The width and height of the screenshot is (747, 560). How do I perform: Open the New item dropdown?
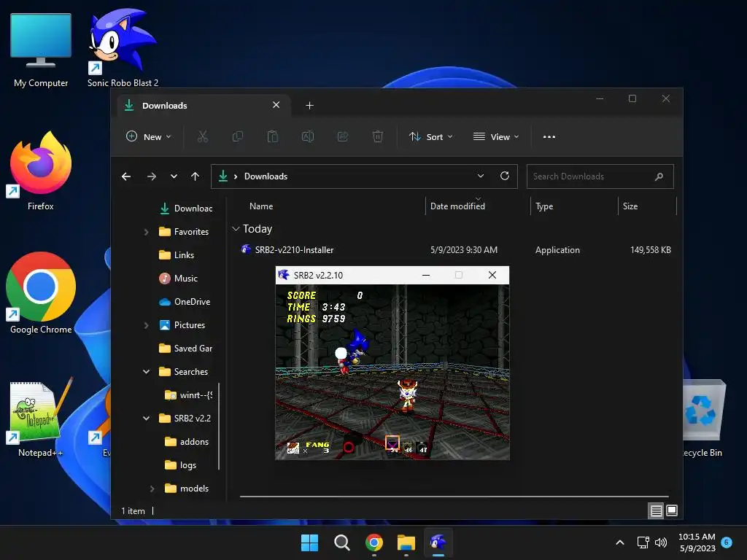tap(148, 136)
